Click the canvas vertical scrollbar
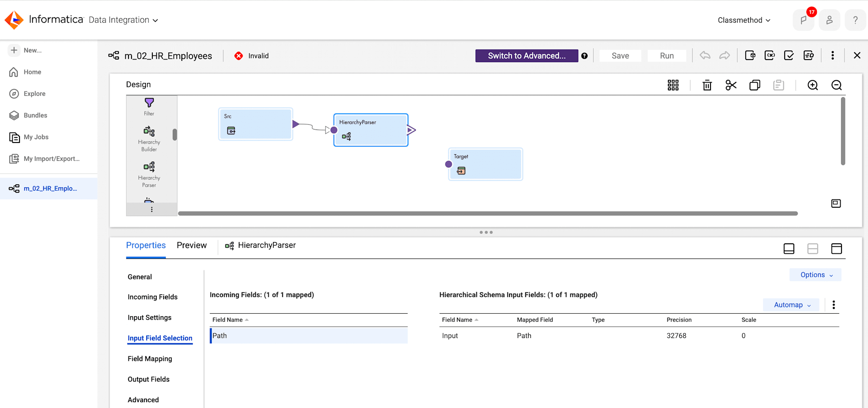This screenshot has height=408, width=868. coord(843,131)
